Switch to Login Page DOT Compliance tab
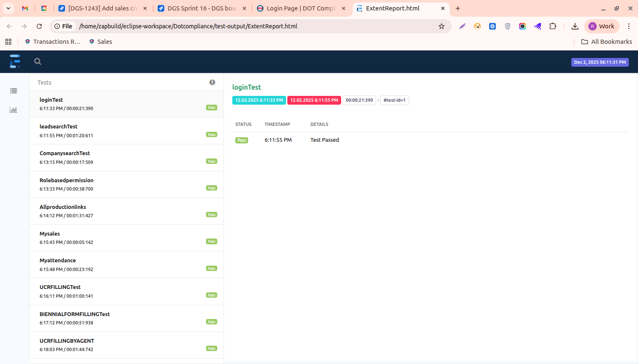The image size is (638, 364). click(x=301, y=8)
